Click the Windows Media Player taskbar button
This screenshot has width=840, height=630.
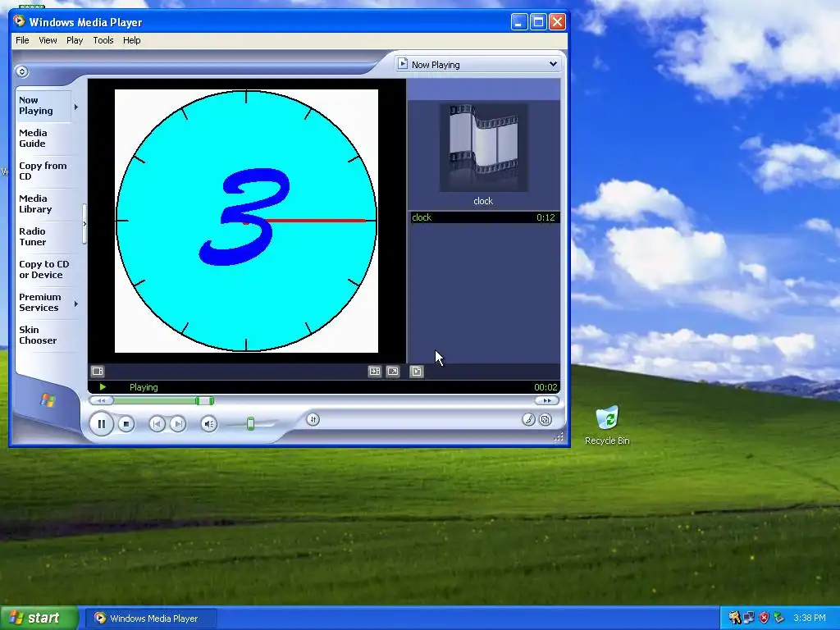click(151, 619)
